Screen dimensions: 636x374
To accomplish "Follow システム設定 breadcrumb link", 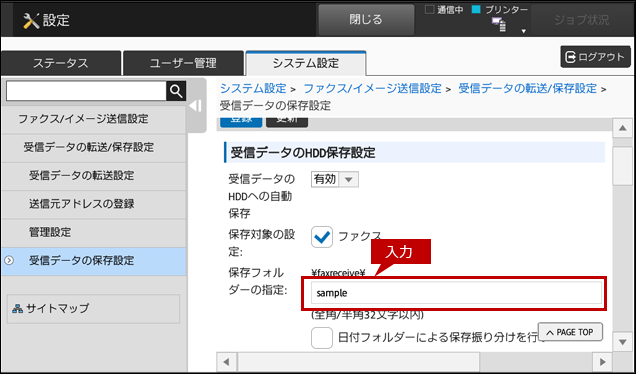I will pos(253,88).
